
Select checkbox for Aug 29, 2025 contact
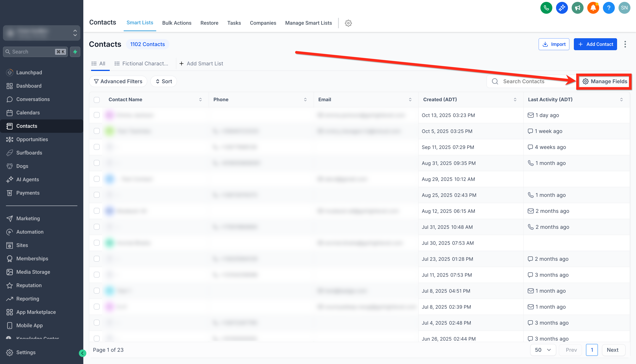pyautogui.click(x=97, y=179)
